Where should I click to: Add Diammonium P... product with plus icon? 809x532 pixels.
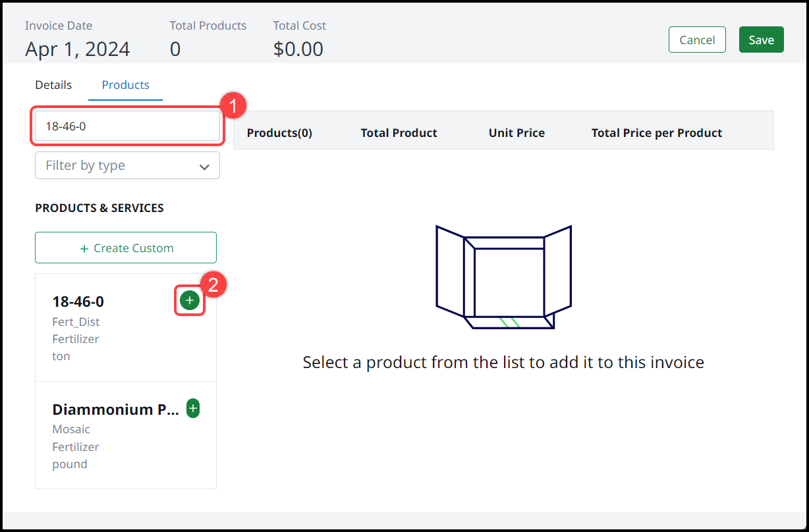[192, 409]
